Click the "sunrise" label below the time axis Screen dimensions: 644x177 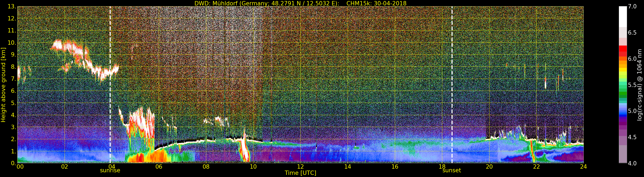(110, 171)
